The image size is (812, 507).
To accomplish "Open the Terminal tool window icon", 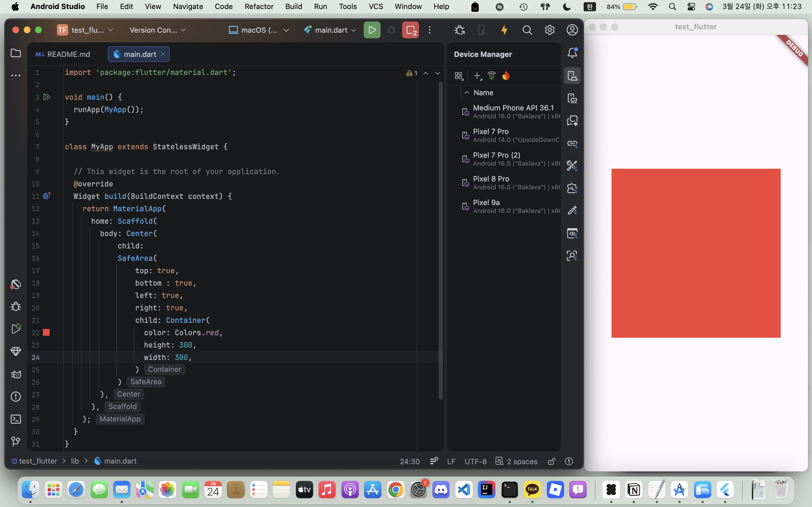I will (x=16, y=419).
